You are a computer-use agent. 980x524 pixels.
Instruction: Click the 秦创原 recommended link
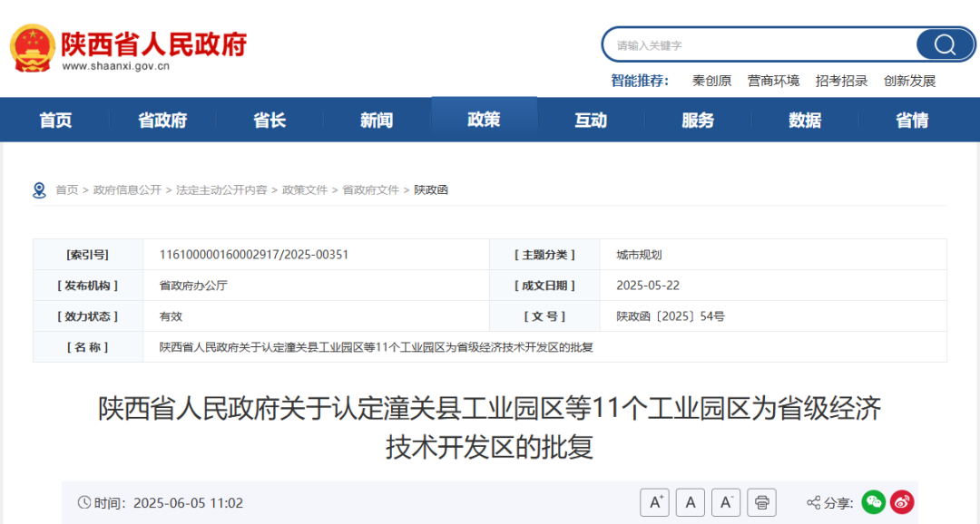point(711,82)
